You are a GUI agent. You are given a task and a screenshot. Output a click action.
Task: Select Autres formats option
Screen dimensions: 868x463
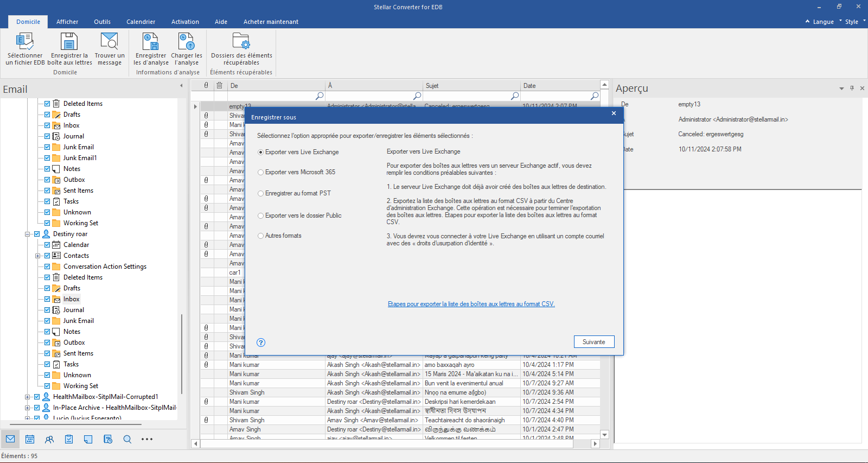(280, 236)
